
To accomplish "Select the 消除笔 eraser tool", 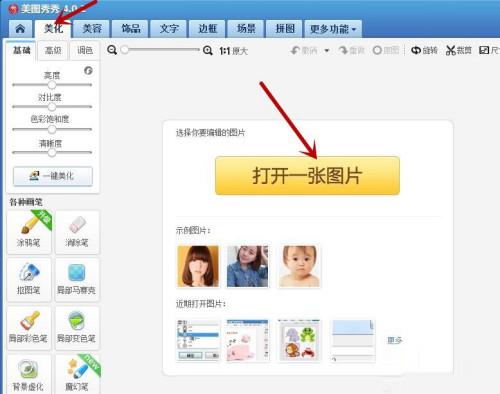I will click(x=77, y=232).
